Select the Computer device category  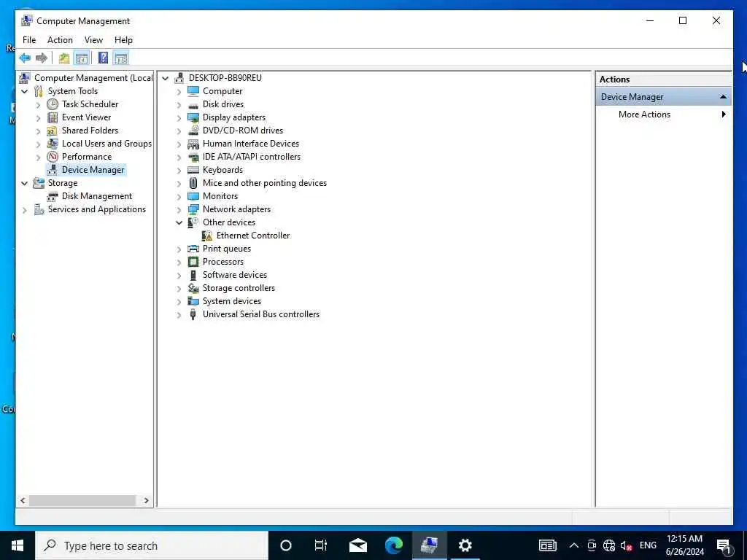pos(222,91)
